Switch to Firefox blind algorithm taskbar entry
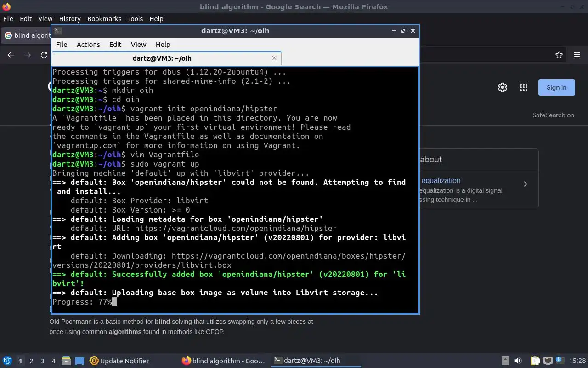 pyautogui.click(x=224, y=361)
